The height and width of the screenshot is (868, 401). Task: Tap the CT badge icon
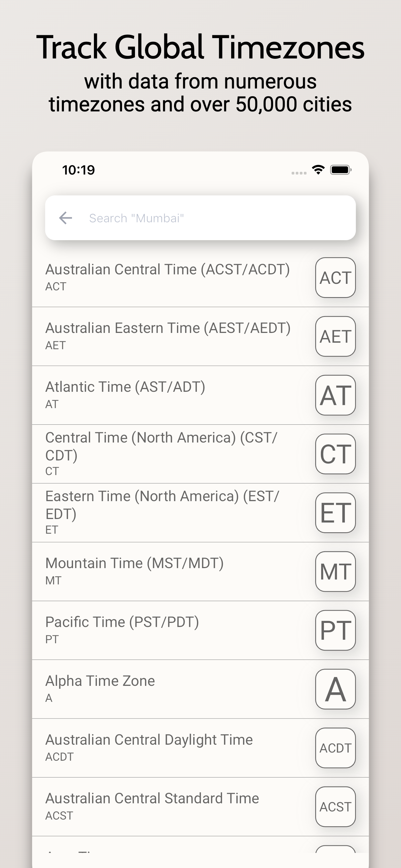(335, 454)
